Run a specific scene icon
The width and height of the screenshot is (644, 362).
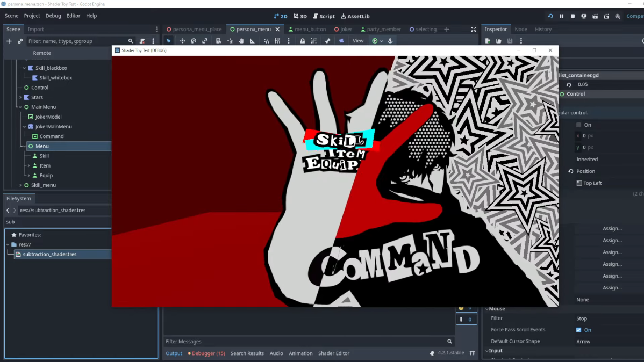point(606,16)
